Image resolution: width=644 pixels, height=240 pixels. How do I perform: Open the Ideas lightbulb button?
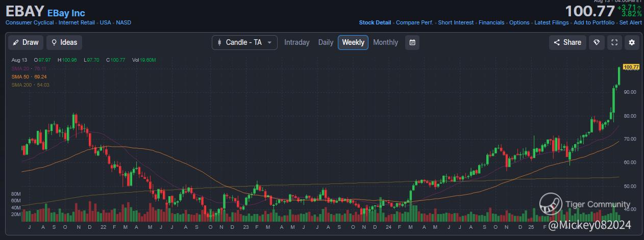(64, 42)
